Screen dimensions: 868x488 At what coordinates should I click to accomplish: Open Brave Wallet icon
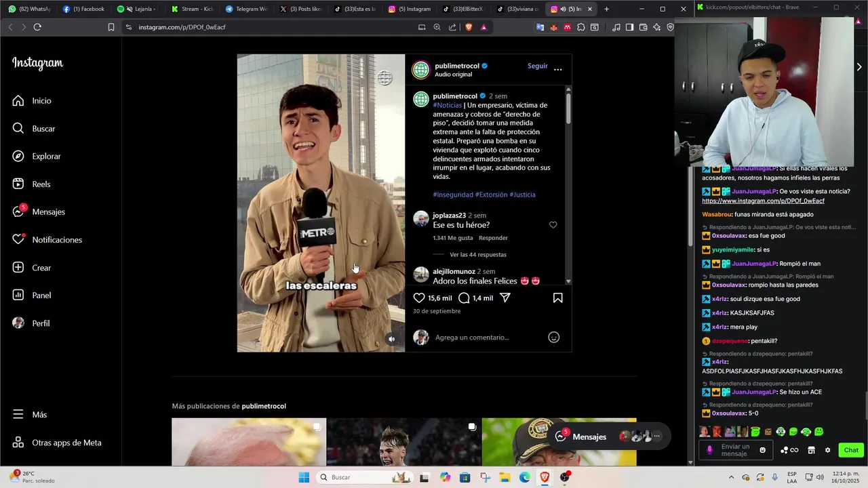coord(643,27)
